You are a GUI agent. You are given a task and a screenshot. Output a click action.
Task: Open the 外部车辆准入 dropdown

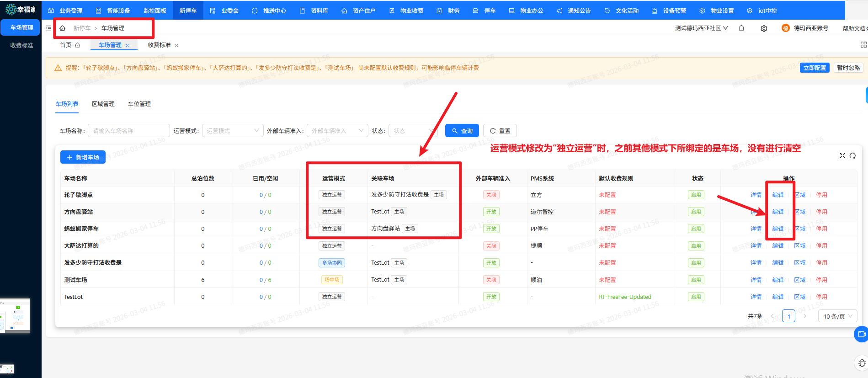[x=337, y=131]
